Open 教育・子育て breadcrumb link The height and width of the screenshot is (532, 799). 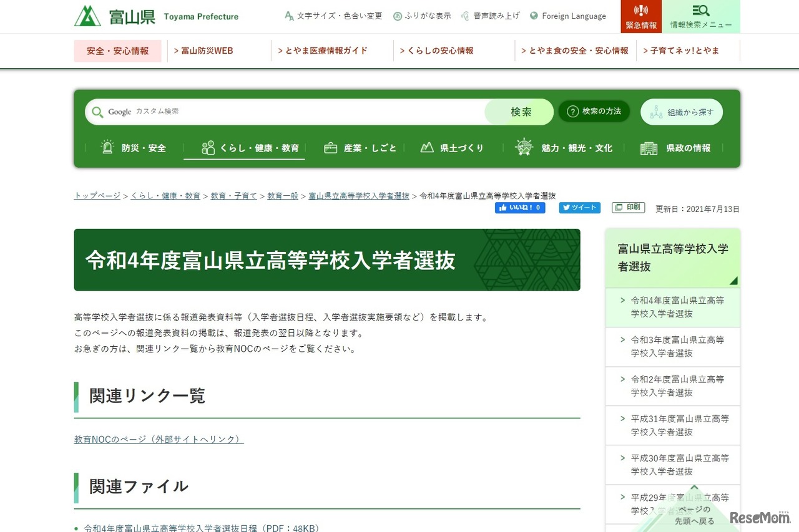233,196
